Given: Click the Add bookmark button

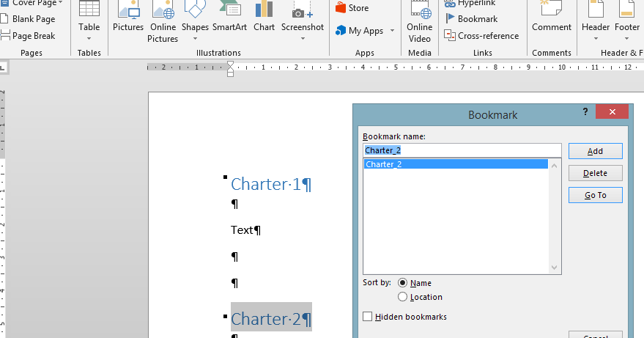Looking at the screenshot, I should coord(595,151).
